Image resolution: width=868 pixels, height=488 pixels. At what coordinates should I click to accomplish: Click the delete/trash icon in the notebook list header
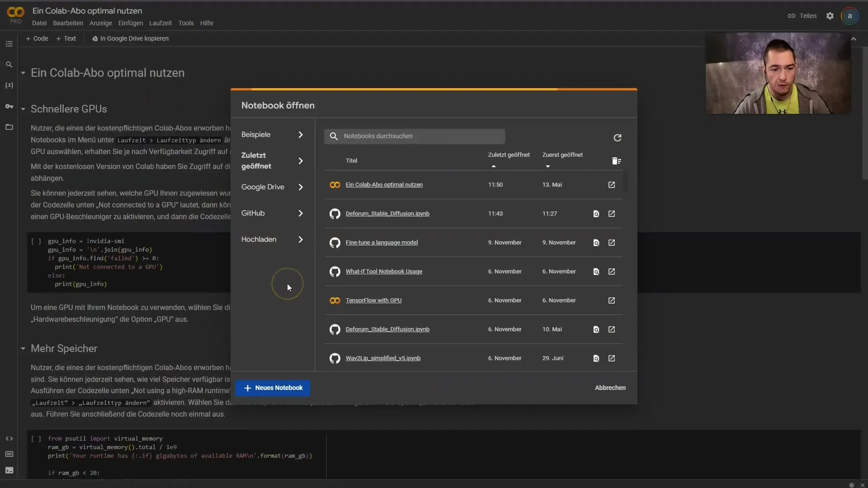(617, 161)
